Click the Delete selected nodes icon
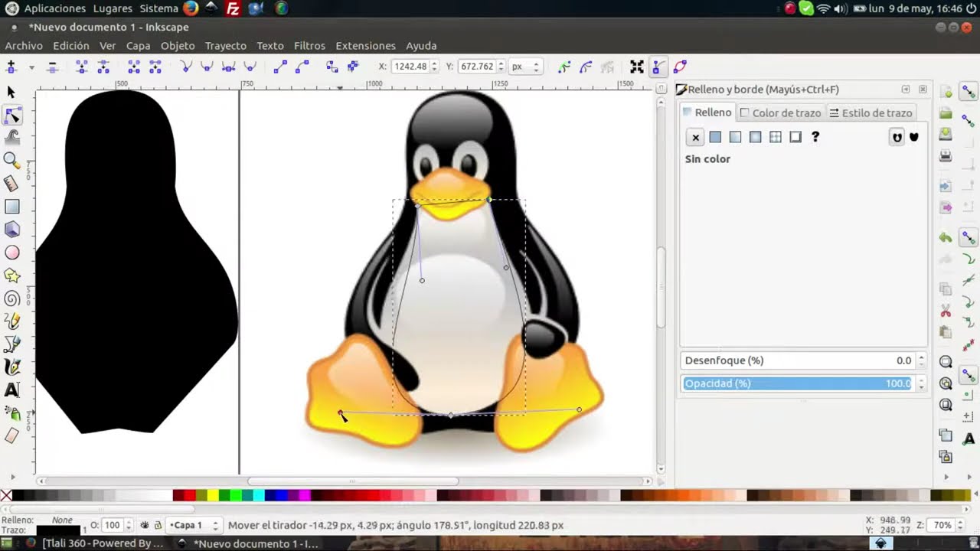Screen dimensions: 980x551 pos(52,67)
